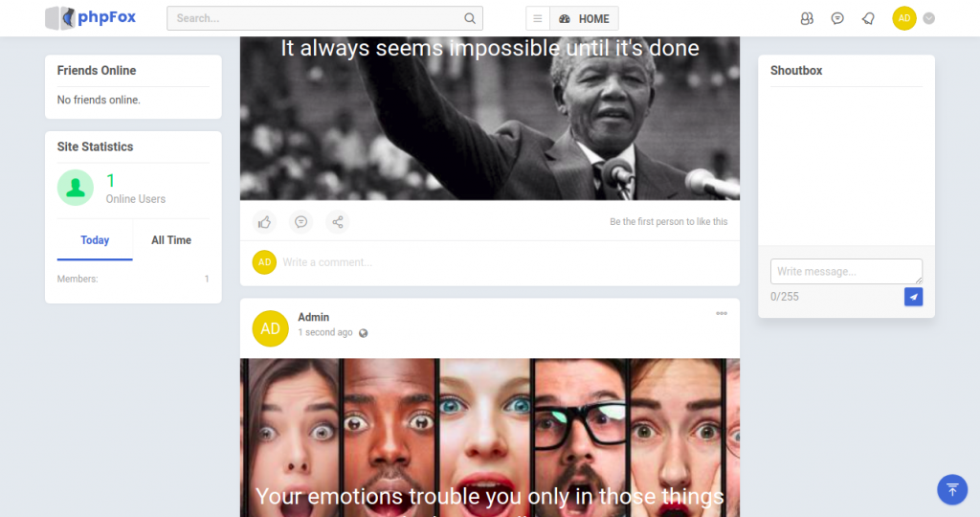
Task: Open the notifications bell icon
Action: (x=868, y=19)
